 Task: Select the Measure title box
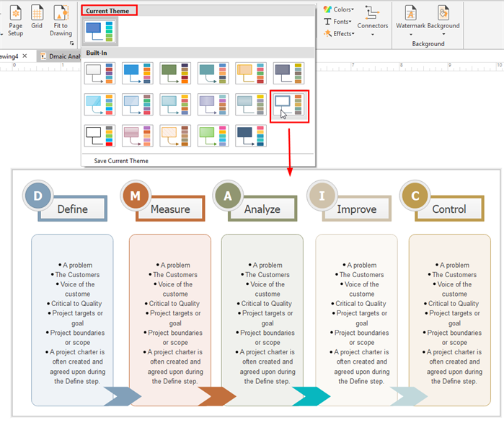tap(170, 209)
